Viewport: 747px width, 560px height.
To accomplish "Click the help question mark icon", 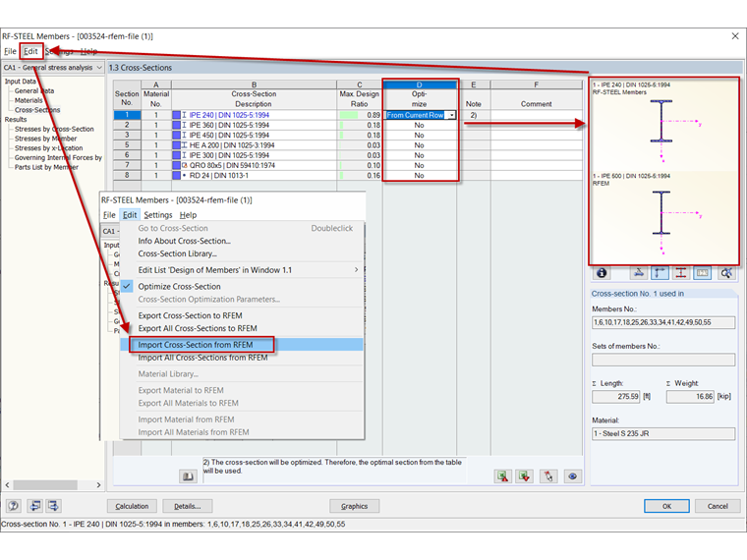I will 14,506.
